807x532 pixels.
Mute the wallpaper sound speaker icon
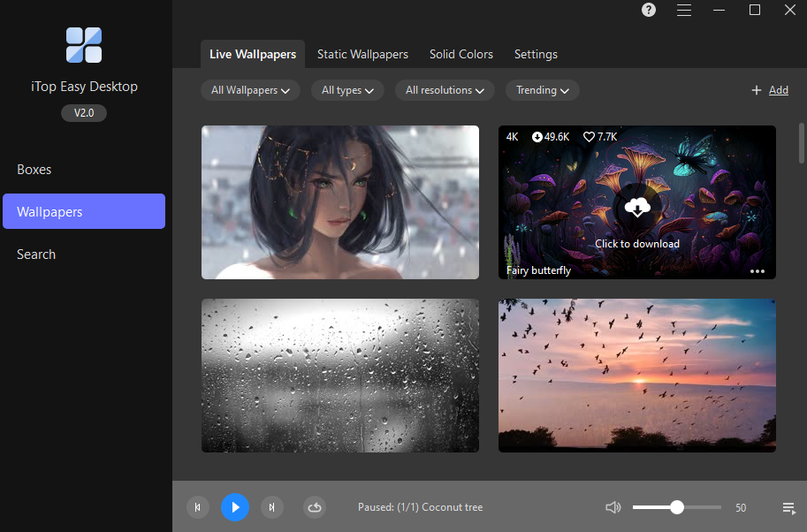click(x=613, y=507)
